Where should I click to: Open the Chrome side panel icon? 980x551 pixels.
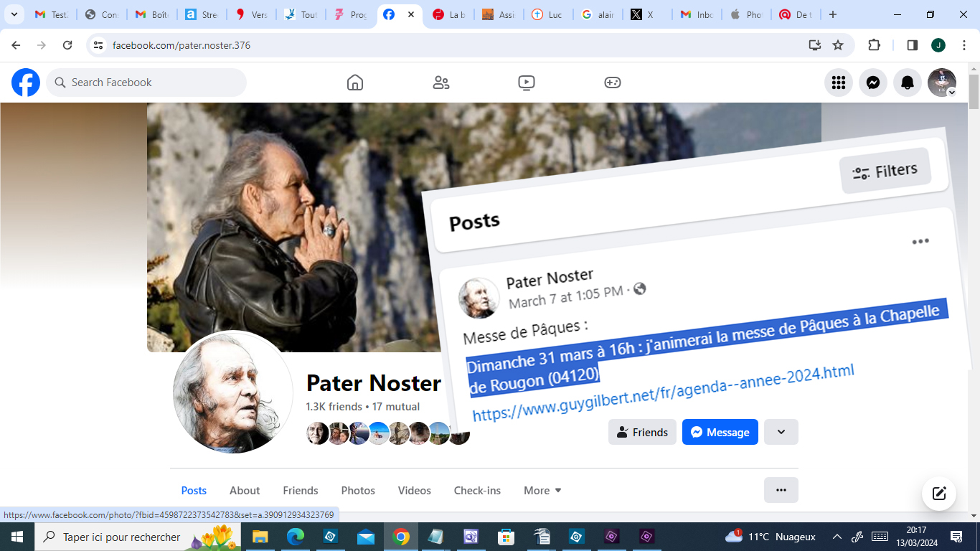coord(913,45)
